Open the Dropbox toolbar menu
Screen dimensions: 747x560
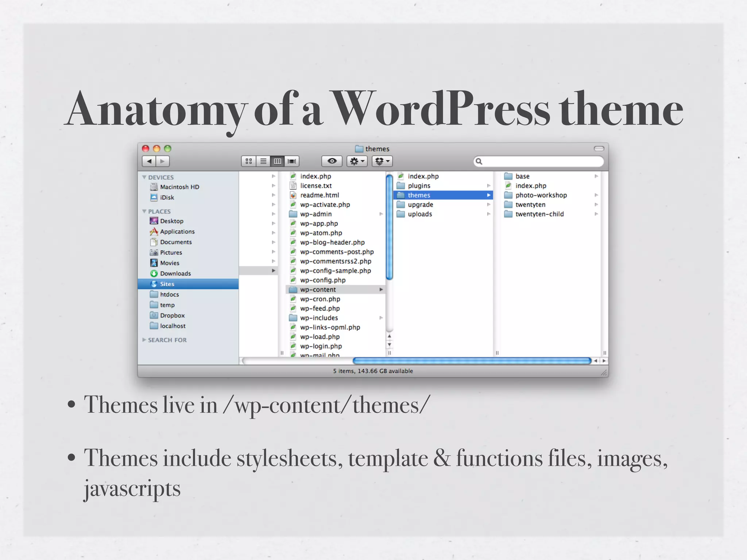[x=382, y=161]
